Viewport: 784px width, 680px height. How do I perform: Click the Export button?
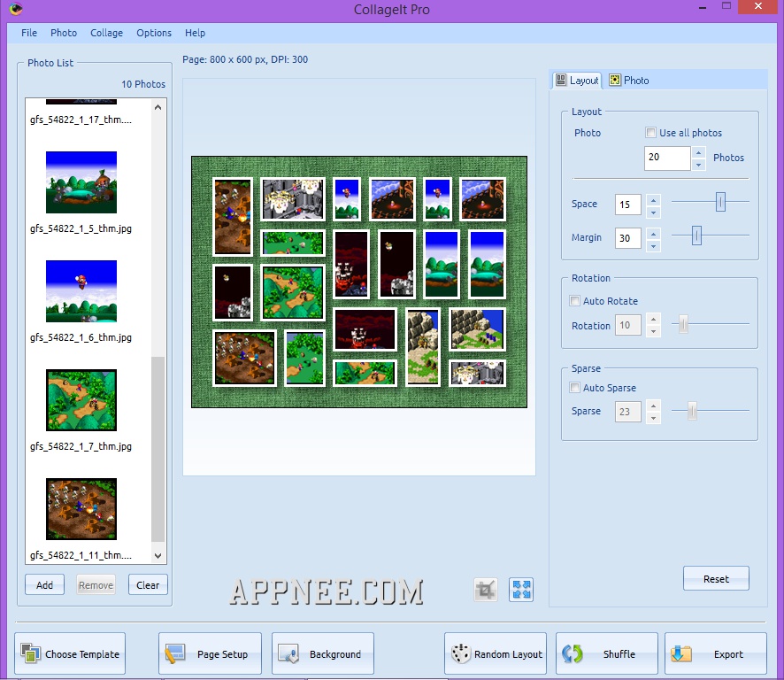pyautogui.click(x=716, y=653)
